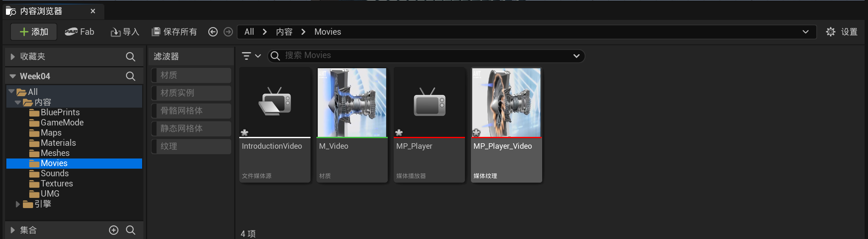Open saved searches dropdown arrow
The image size is (868, 239).
click(x=576, y=56)
